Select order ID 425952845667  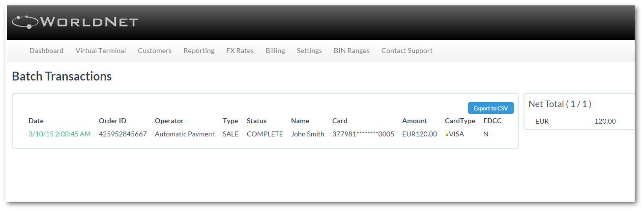pos(122,134)
